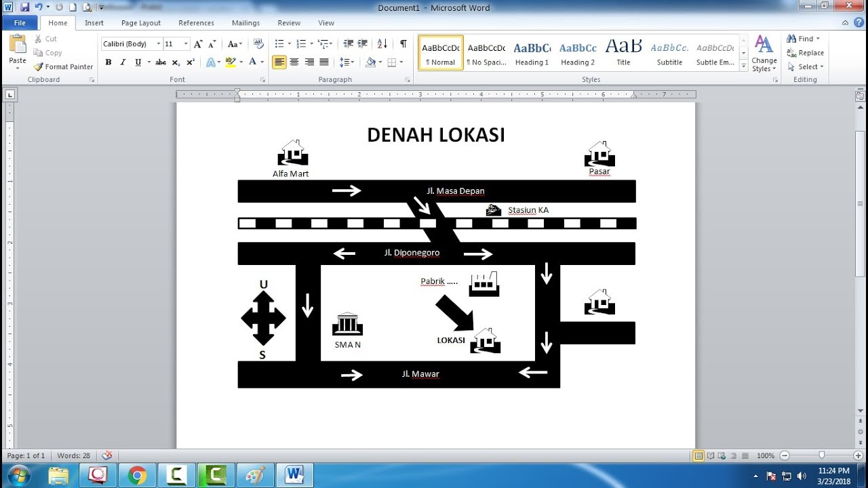Switch to Mailings tab
Viewport: 868px width, 488px height.
pos(245,23)
